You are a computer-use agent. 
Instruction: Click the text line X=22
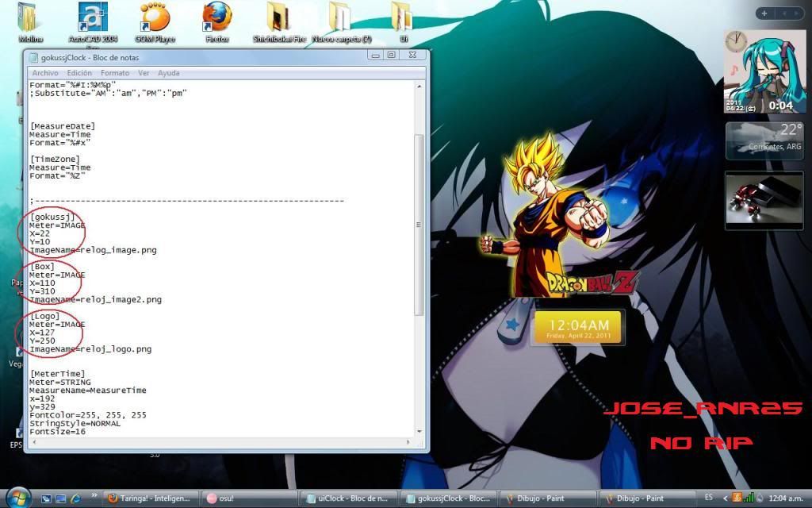click(40, 234)
